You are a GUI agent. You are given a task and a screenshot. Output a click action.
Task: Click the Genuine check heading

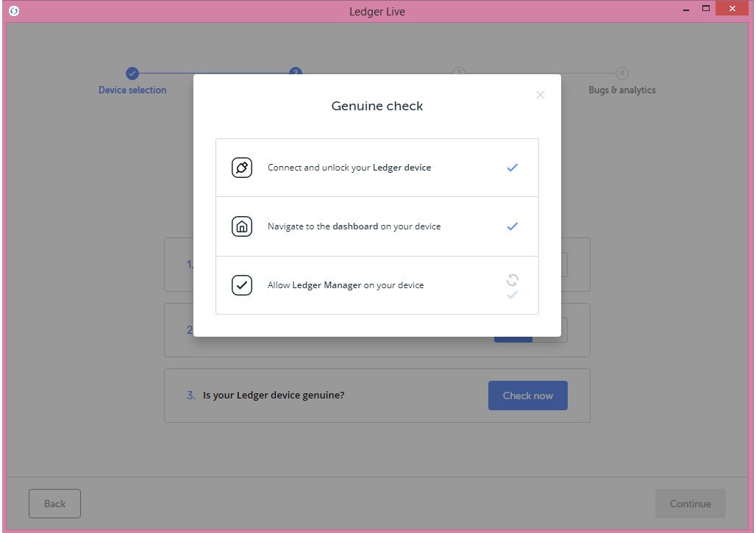coord(377,106)
